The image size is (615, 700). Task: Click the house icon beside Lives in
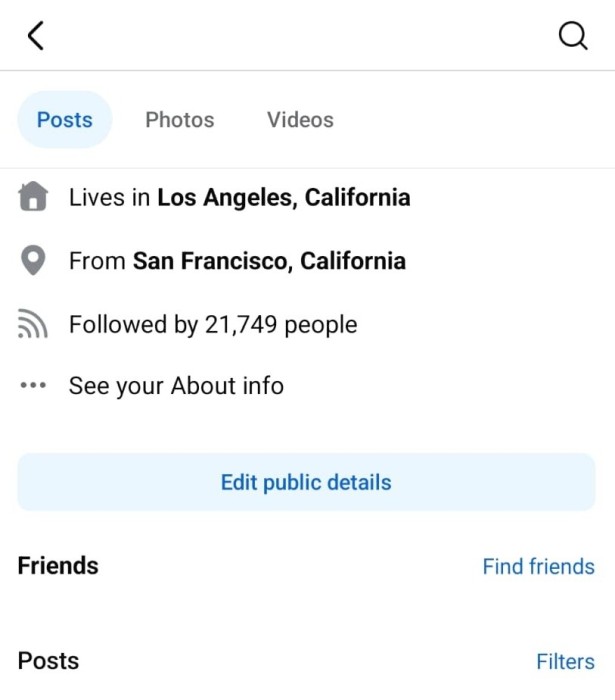tap(33, 196)
